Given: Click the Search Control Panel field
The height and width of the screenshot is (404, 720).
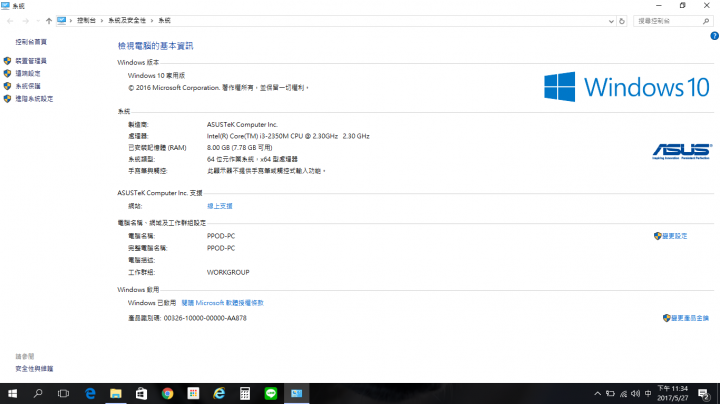Looking at the screenshot, I should click(673, 21).
